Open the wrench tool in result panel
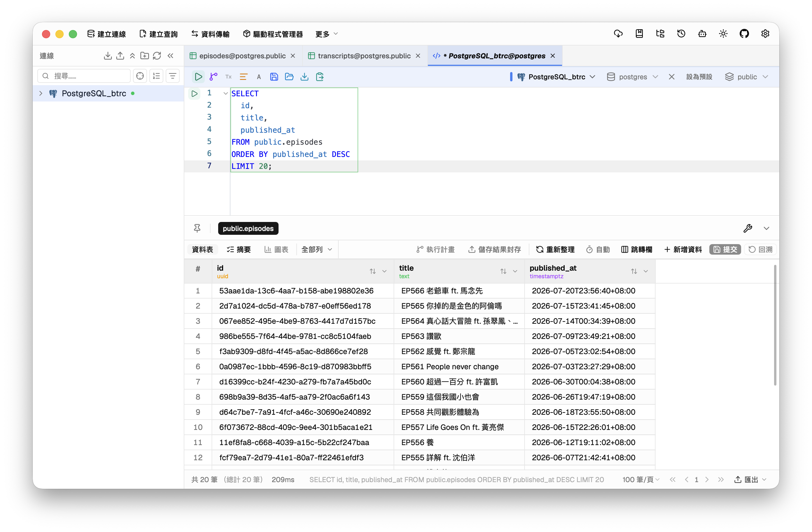Screen dimensions: 812x532 point(748,228)
